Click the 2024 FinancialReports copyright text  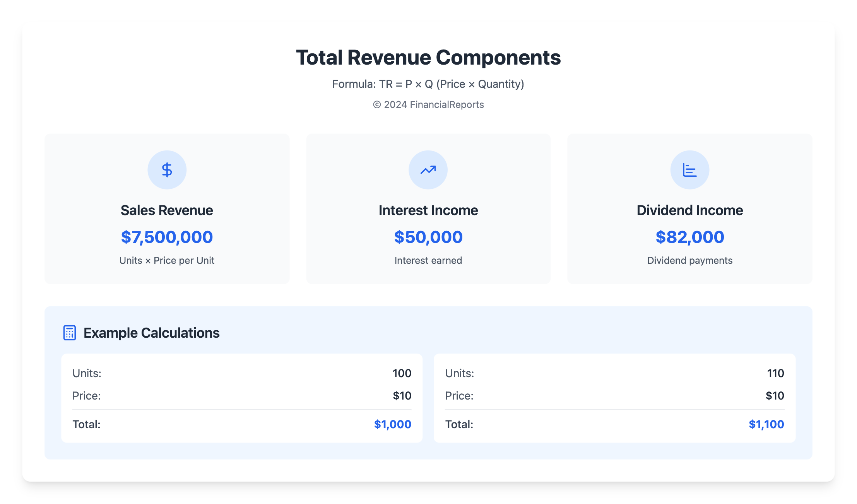coord(428,105)
